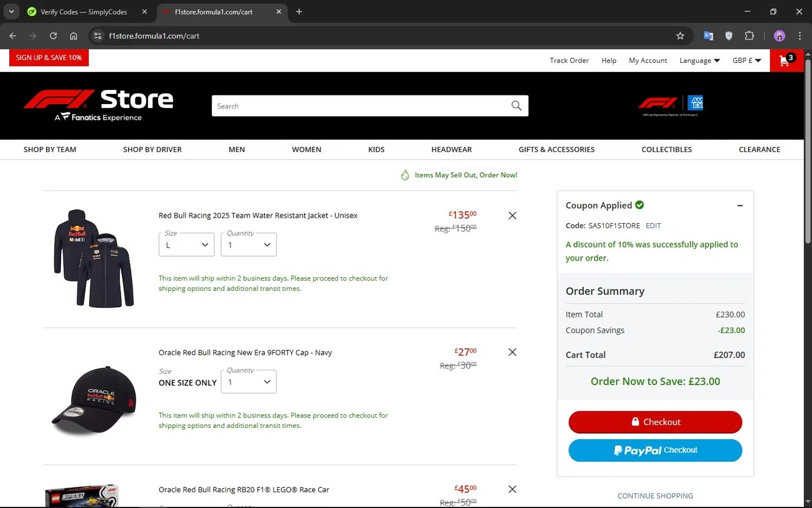Open the SHOP BY DRIVER menu
This screenshot has height=508, width=812.
(x=152, y=149)
